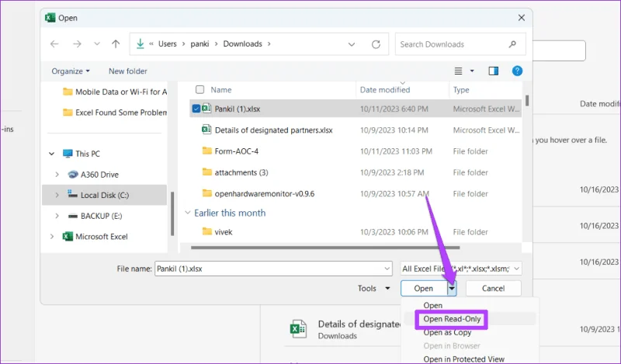Viewport: 621px width, 364px height.
Task: Select the Pankil (1).xlsx Excel file icon
Action: coord(206,108)
